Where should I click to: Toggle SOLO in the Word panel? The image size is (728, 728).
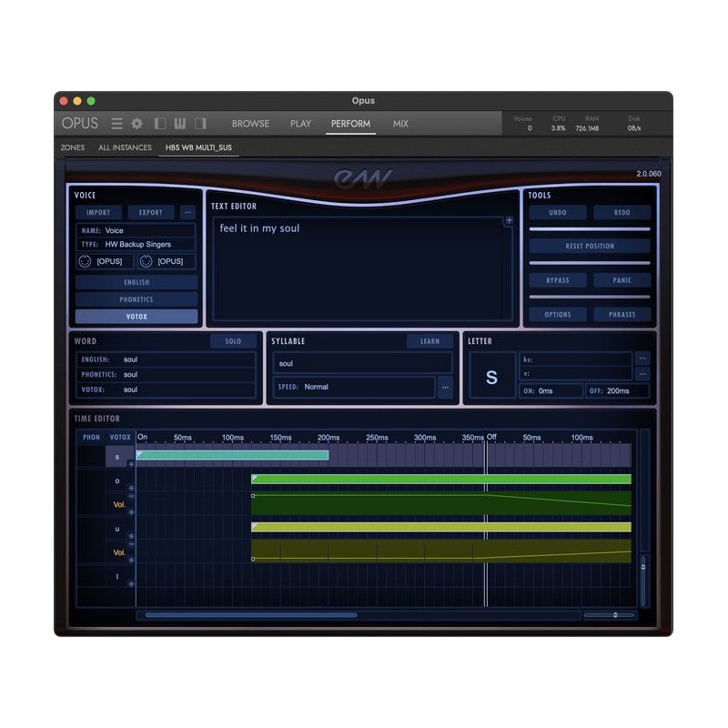(233, 341)
